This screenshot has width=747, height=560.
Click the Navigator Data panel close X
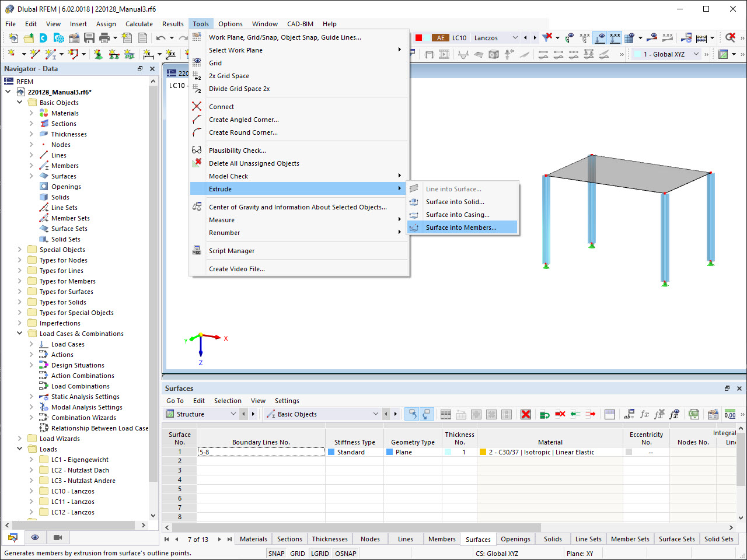152,69
